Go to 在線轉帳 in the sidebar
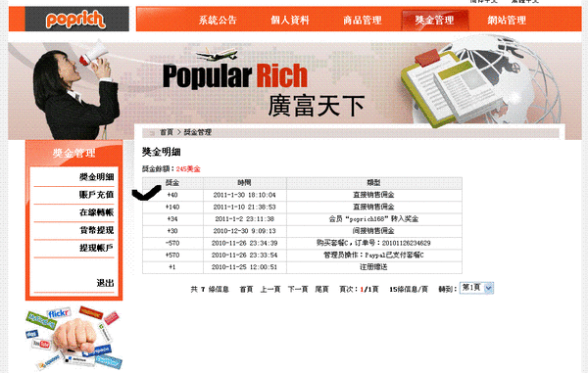 pos(96,212)
